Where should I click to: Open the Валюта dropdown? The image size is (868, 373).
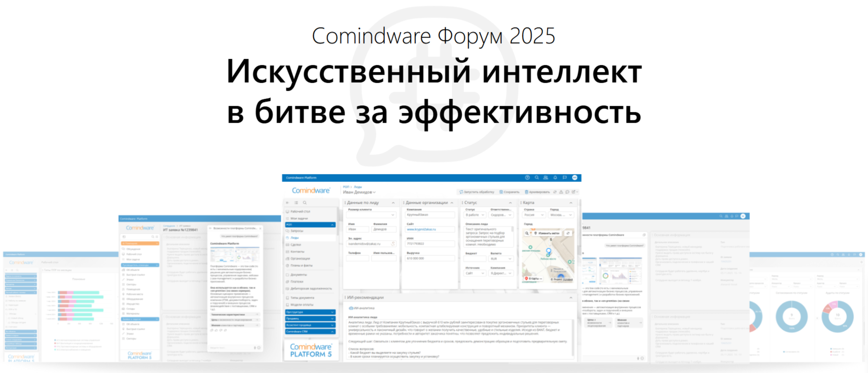point(501,259)
